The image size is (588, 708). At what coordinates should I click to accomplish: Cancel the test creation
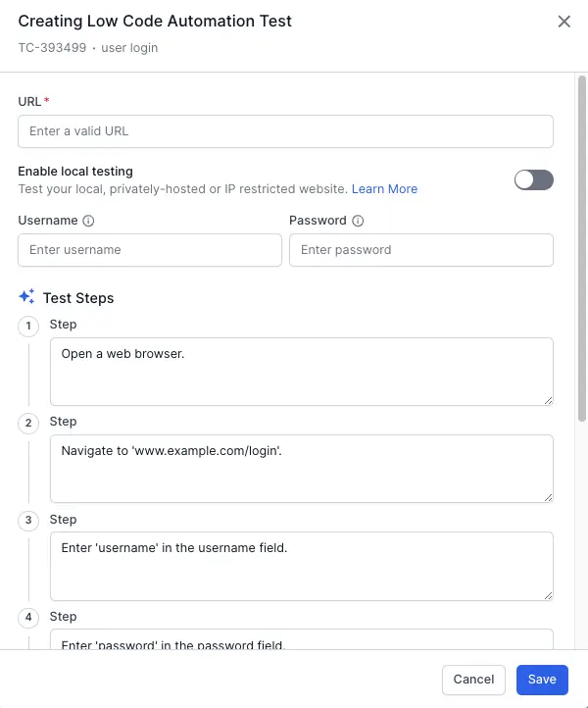click(473, 680)
